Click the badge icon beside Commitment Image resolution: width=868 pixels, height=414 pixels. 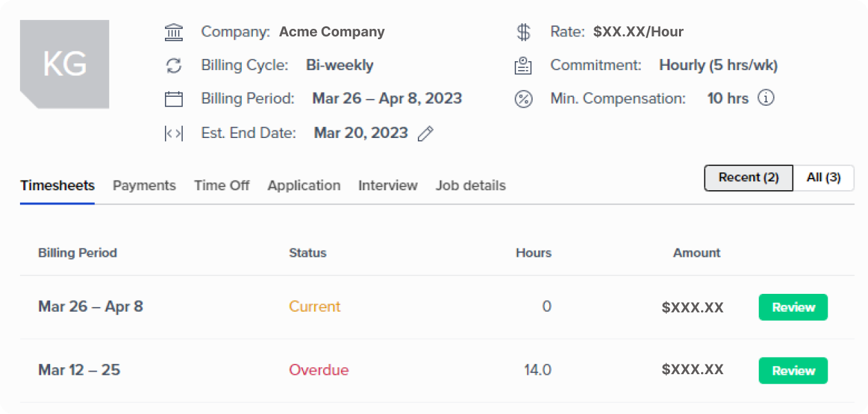tap(524, 66)
